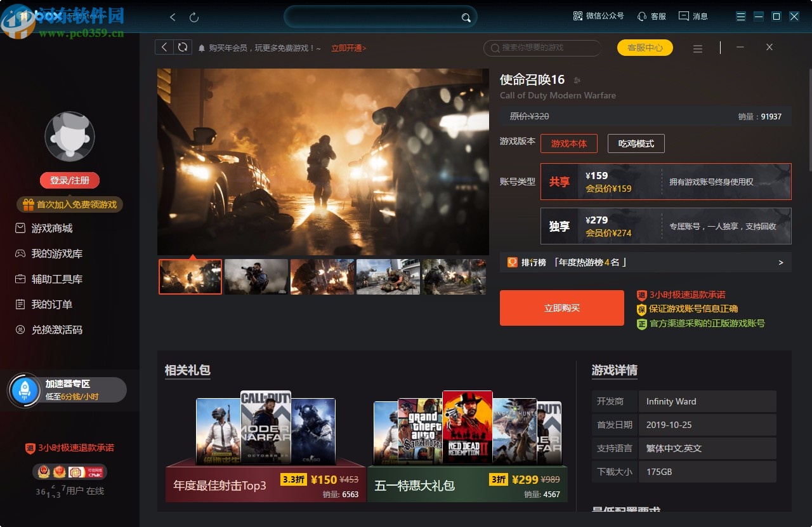Select the 独享 exclusive account option
812x527 pixels.
tap(665, 226)
